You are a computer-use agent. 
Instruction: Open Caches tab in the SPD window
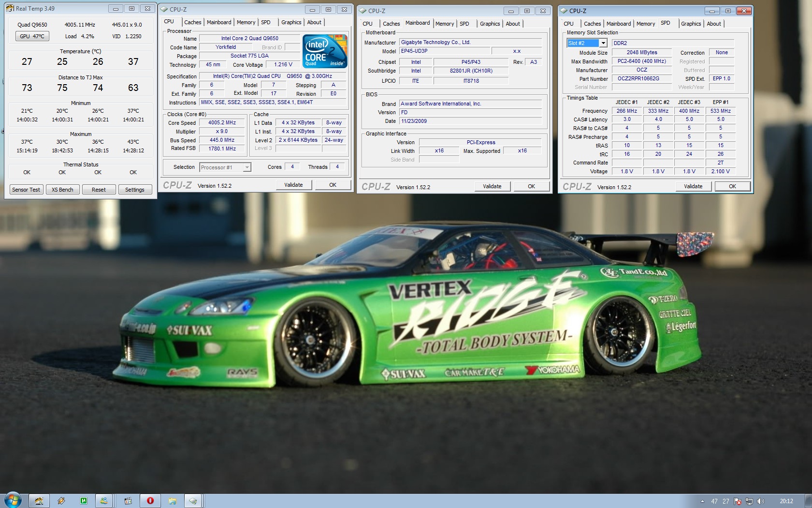click(592, 24)
